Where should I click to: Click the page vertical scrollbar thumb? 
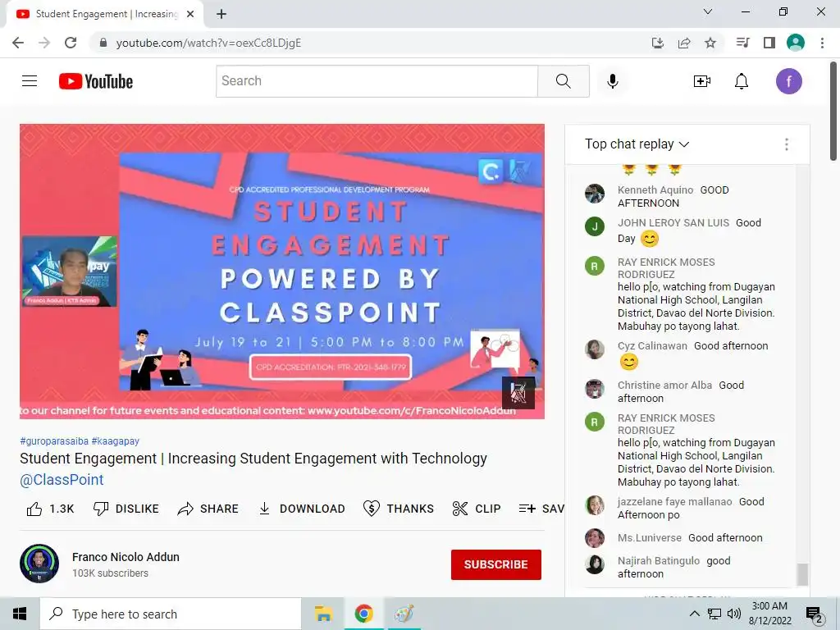pyautogui.click(x=833, y=112)
